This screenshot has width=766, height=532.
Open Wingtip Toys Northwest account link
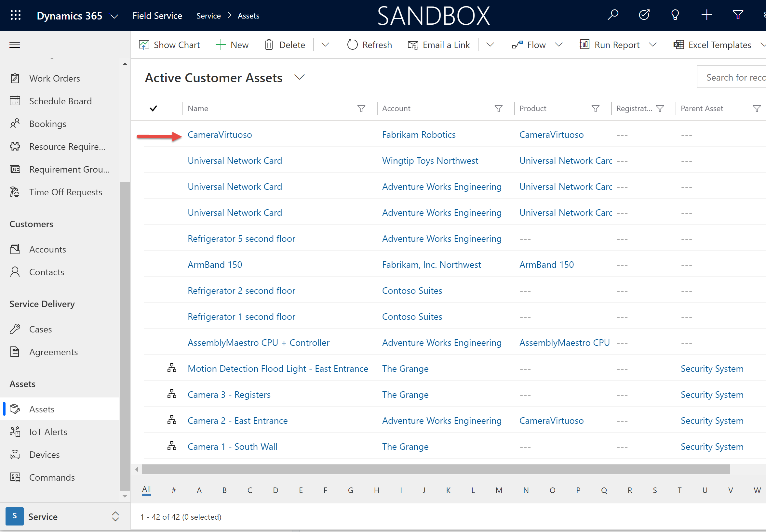(x=430, y=161)
